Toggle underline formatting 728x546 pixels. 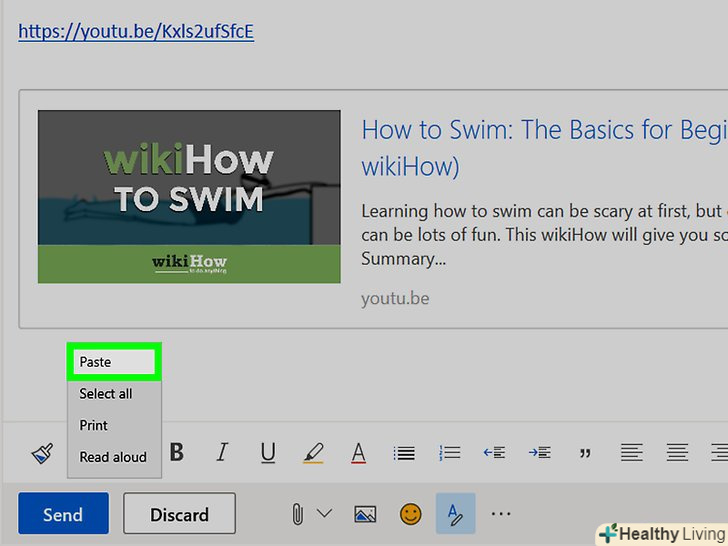(268, 453)
